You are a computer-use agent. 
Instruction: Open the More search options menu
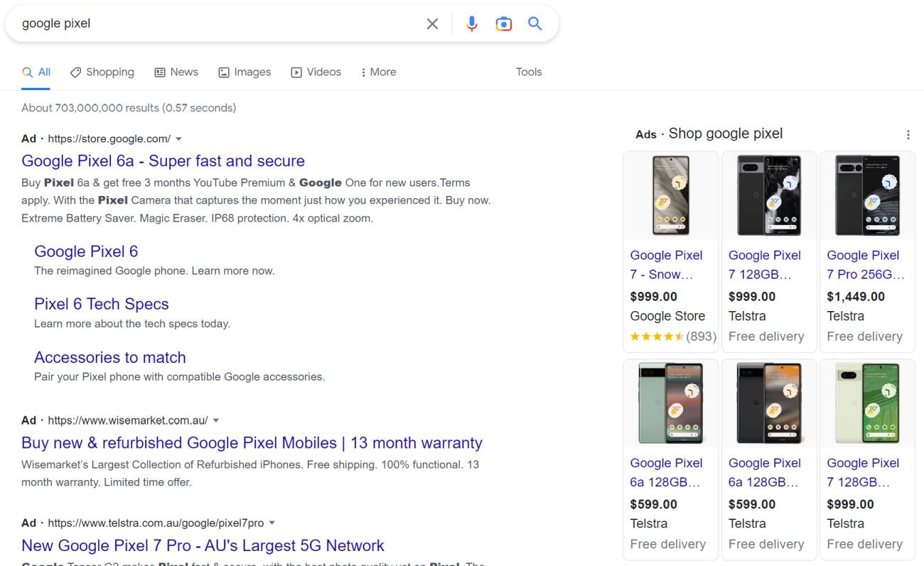point(378,72)
